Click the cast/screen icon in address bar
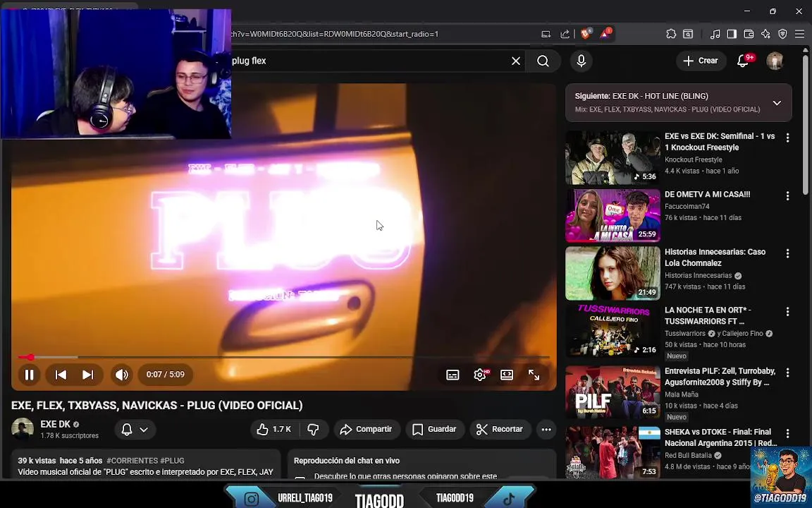Viewport: 812px width, 508px height. pos(546,34)
